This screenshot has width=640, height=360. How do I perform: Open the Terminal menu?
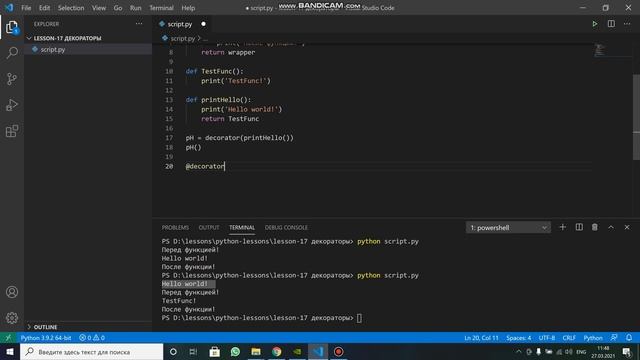coord(161,8)
